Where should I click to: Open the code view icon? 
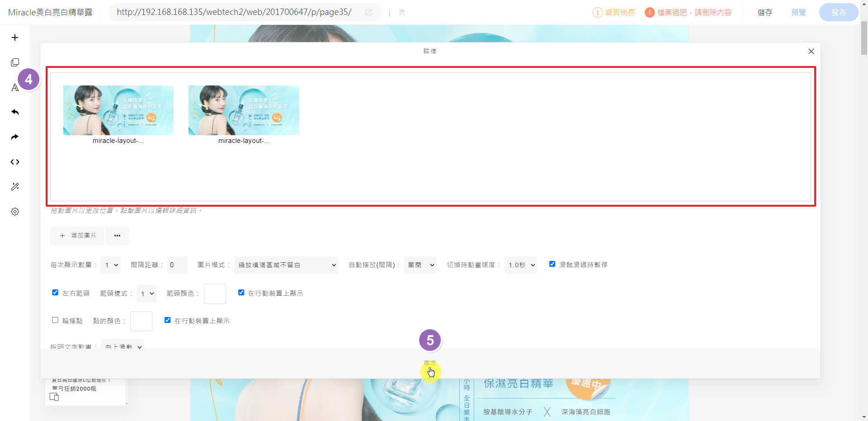tap(15, 162)
